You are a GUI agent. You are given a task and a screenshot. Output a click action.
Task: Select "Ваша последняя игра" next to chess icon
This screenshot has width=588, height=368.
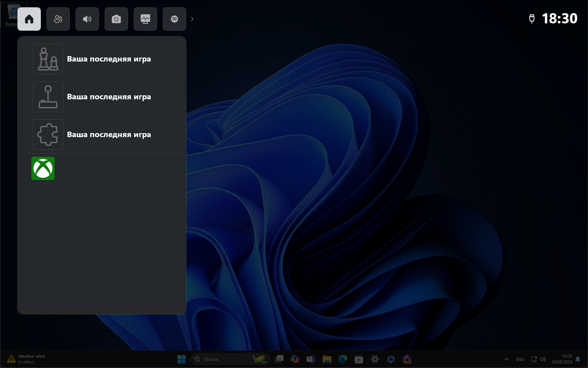[109, 59]
